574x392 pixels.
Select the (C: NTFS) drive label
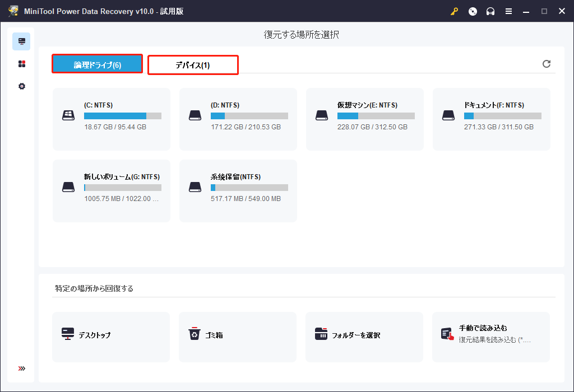pyautogui.click(x=99, y=105)
